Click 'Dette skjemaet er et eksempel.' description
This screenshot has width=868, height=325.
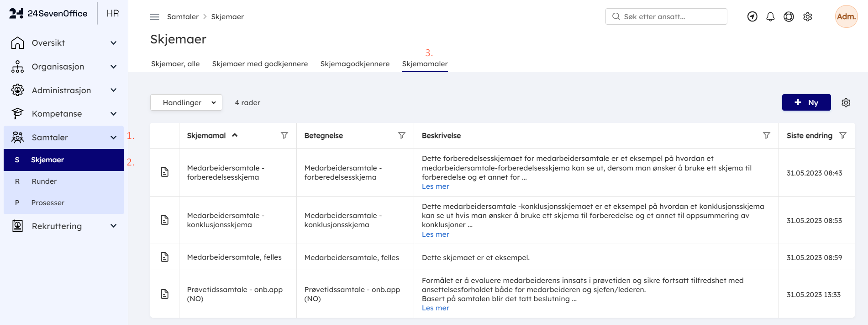coord(476,258)
